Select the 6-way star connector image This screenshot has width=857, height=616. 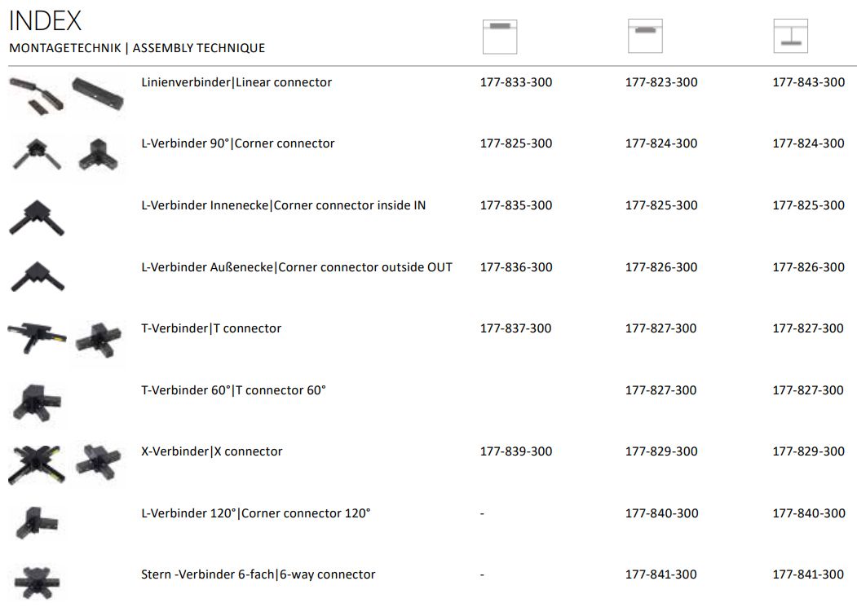coord(36,583)
